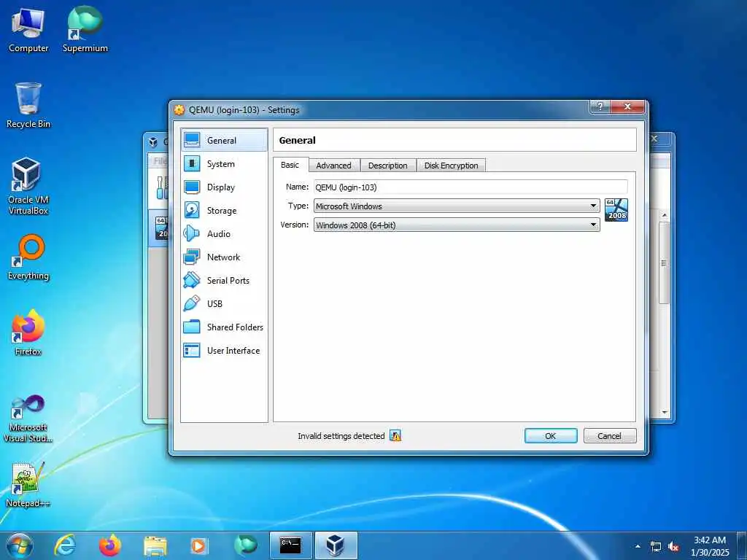
Task: Open the Recycle Bin desktop icon
Action: [28, 105]
